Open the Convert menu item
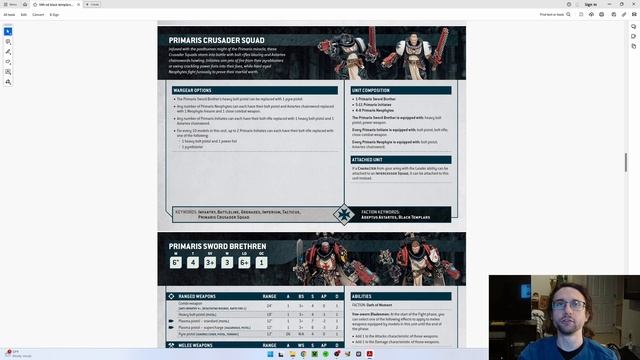Image resolution: width=640 pixels, height=360 pixels. pos(38,15)
